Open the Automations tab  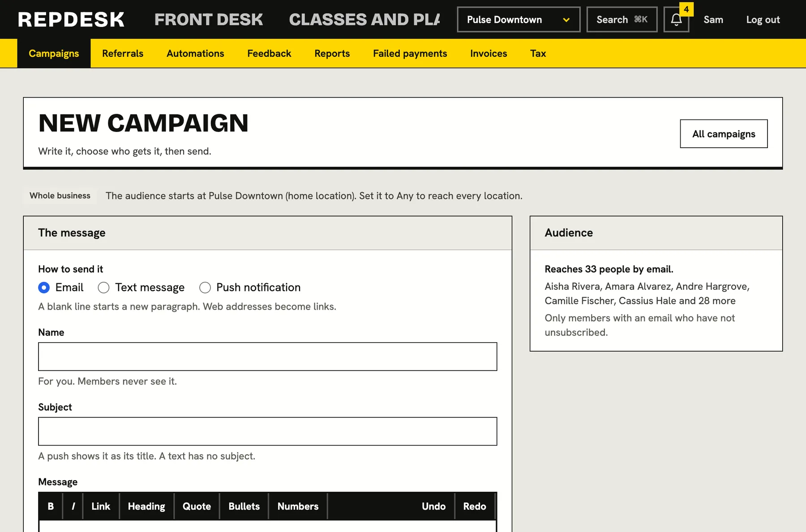[x=195, y=53]
